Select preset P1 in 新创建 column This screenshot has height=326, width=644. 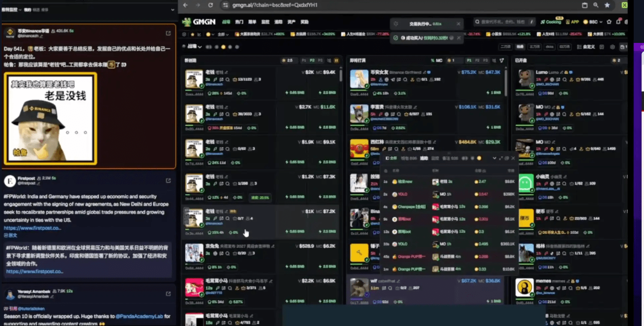pos(304,60)
